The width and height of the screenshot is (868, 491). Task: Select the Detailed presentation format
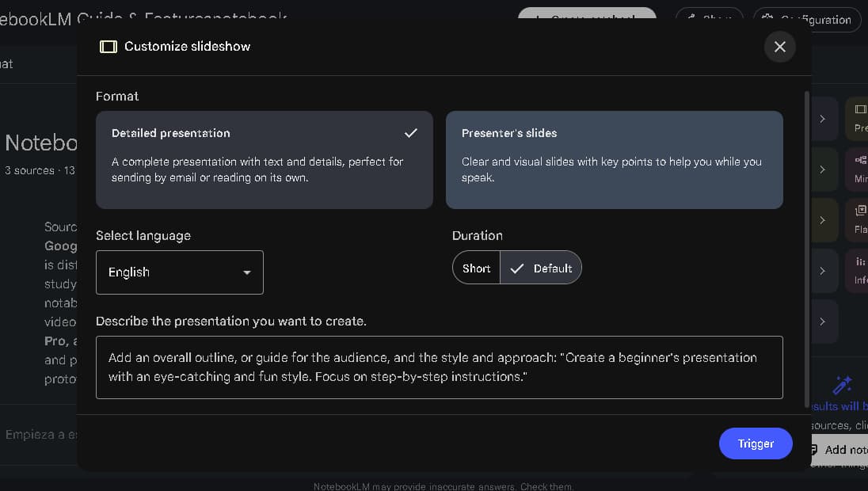(264, 159)
